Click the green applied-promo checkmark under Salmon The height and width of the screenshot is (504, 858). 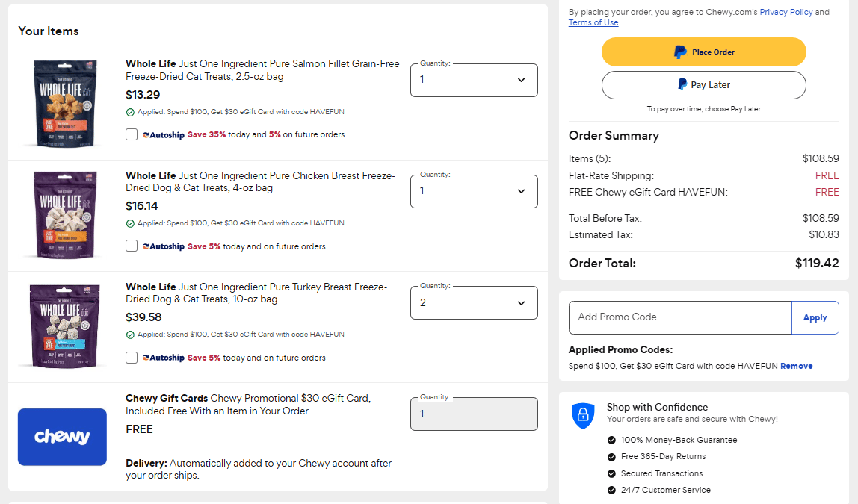130,112
